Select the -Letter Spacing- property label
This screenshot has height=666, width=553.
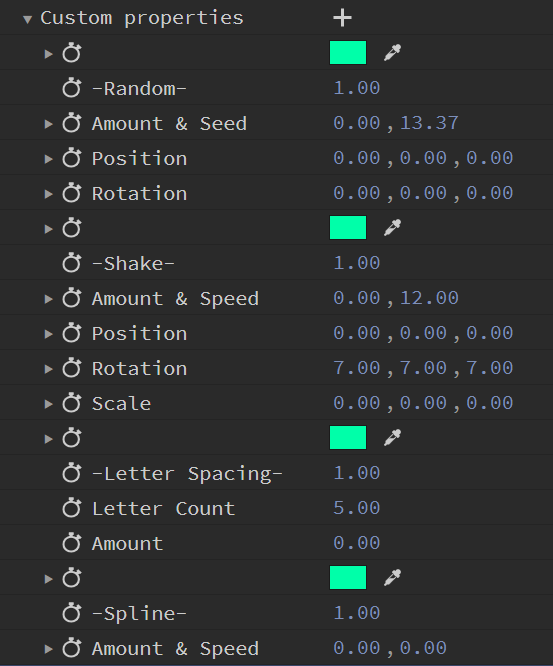(187, 473)
